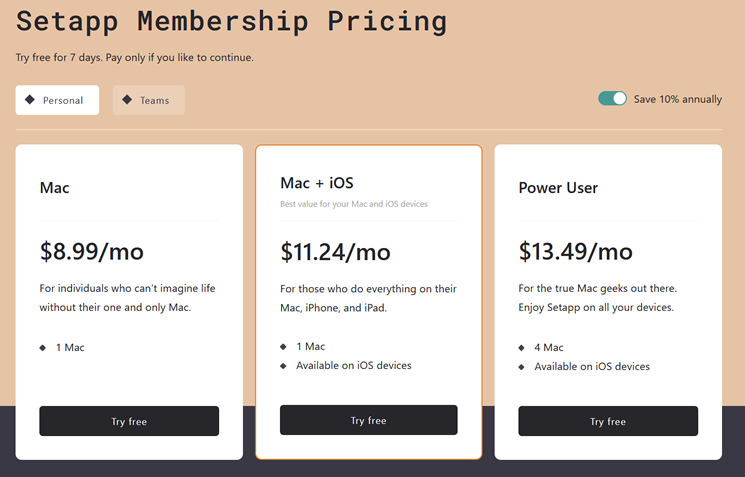Image resolution: width=745 pixels, height=477 pixels.
Task: Switch to the Teams tab
Action: [x=148, y=100]
